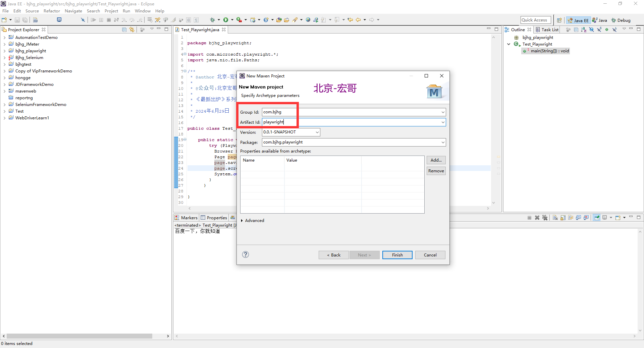Switch to the Properties tab
Viewport: 644px width, 348px height.
[x=214, y=218]
